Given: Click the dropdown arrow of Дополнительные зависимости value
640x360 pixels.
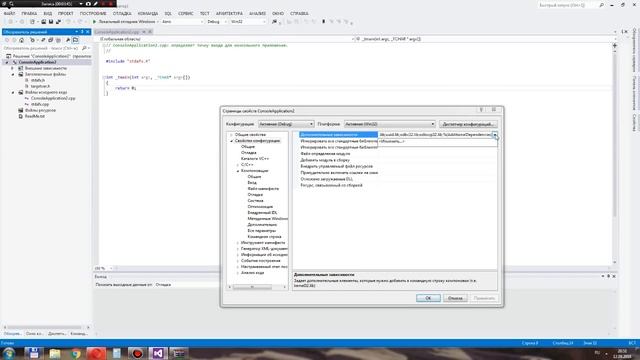Looking at the screenshot, I should 495,135.
